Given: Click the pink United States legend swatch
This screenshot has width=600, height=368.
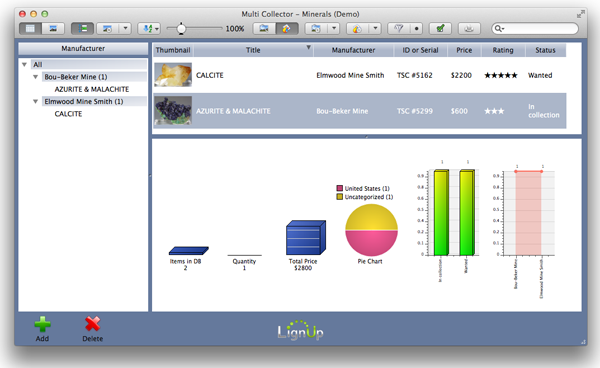Looking at the screenshot, I should coord(339,188).
